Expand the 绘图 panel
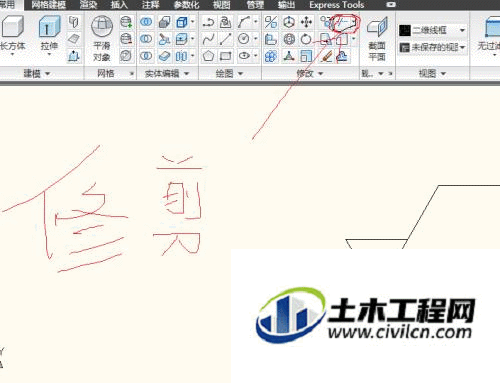 click(x=229, y=73)
